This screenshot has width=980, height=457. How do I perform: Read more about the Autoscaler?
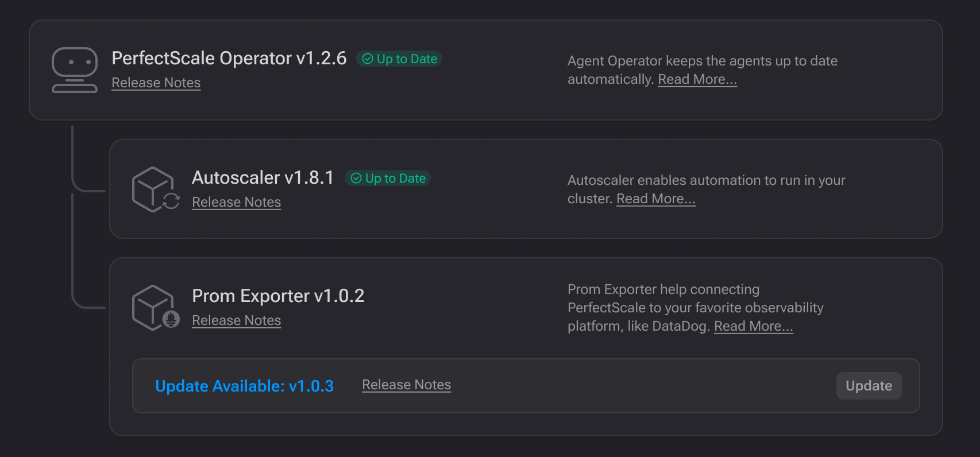point(656,199)
